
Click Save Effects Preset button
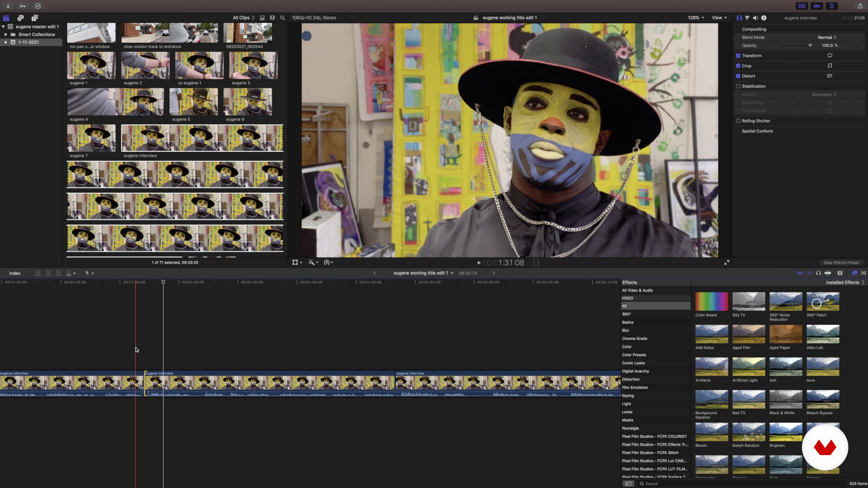tap(841, 263)
